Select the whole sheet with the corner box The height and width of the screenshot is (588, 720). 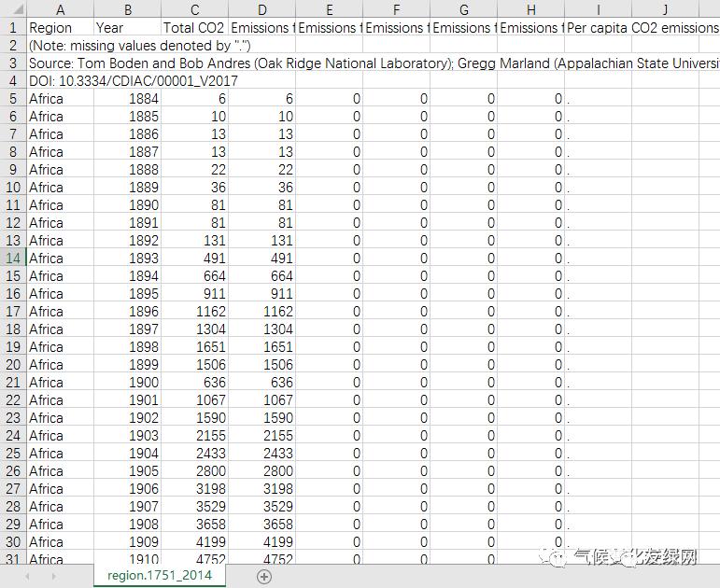[13, 8]
